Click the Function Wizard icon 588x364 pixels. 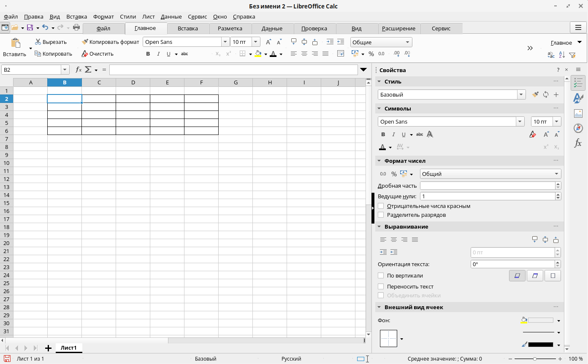(x=78, y=70)
